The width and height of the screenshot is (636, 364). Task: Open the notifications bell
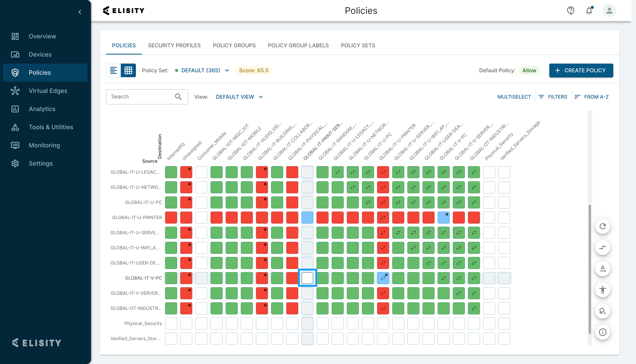(x=589, y=11)
